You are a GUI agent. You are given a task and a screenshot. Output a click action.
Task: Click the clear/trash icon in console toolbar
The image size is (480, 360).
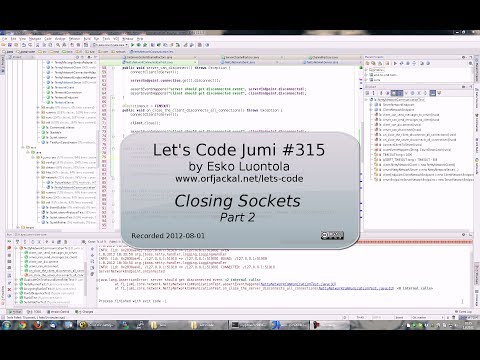click(x=92, y=274)
